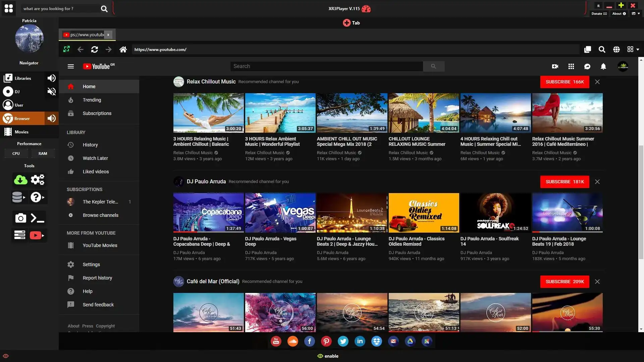Search using the top-left magnifier icon
Viewport: 644px width, 362px height.
(104, 9)
